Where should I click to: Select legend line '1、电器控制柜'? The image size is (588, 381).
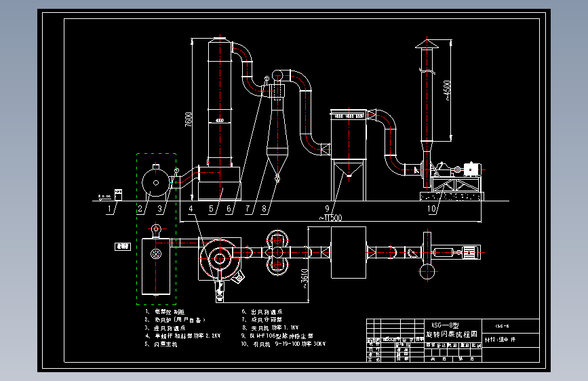coord(165,312)
